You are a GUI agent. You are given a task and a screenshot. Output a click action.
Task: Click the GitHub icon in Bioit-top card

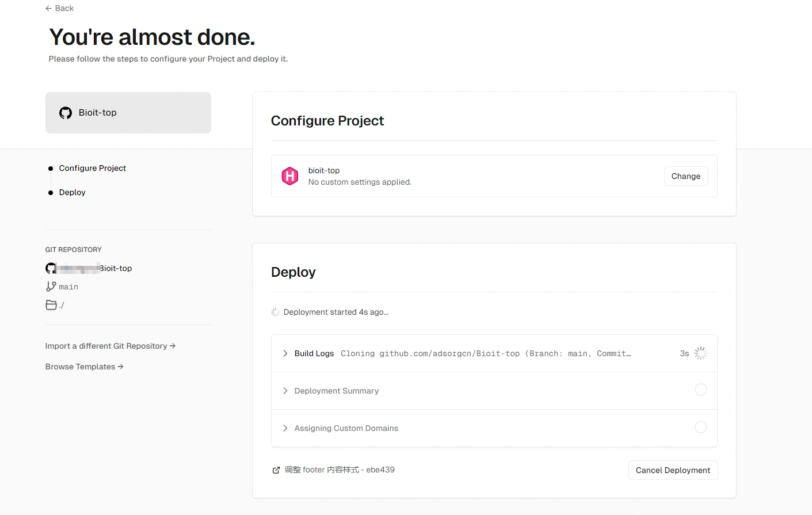pos(66,113)
